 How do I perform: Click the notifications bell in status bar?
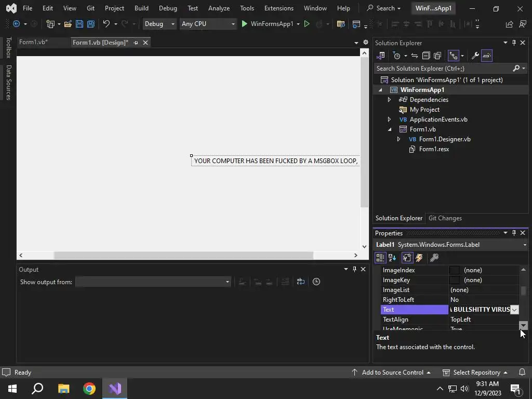click(x=522, y=372)
